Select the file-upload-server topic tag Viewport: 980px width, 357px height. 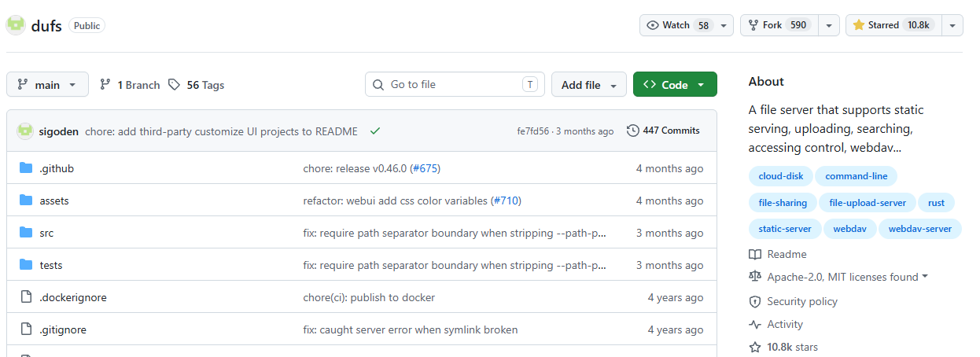(x=868, y=202)
